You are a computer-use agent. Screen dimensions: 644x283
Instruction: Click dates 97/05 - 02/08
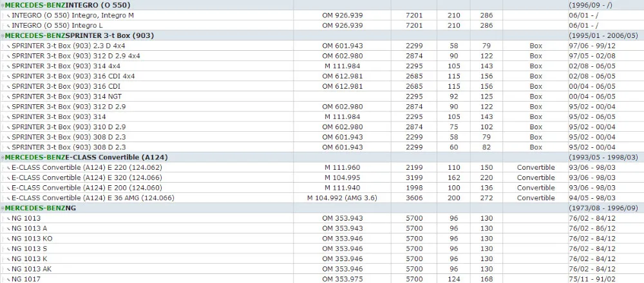click(592, 56)
